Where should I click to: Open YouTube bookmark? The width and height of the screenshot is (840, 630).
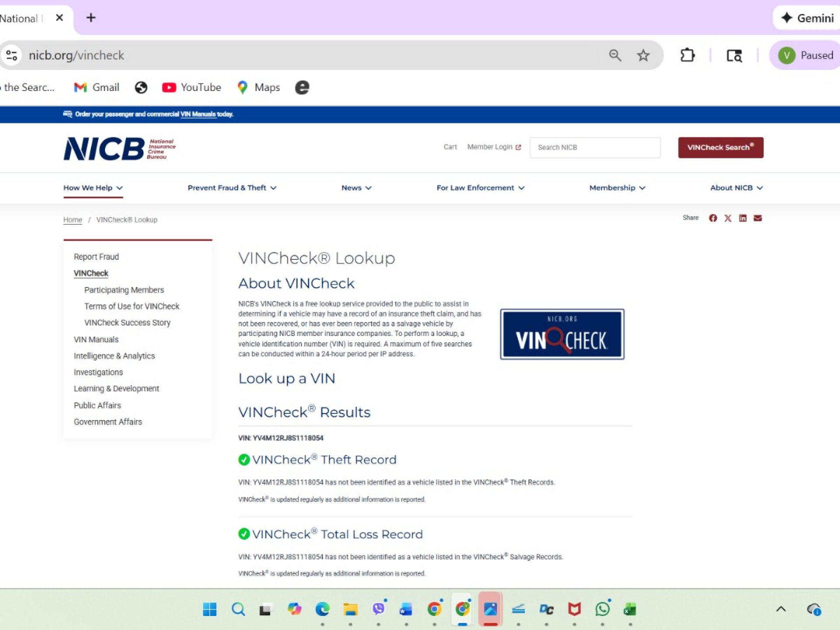click(x=192, y=87)
